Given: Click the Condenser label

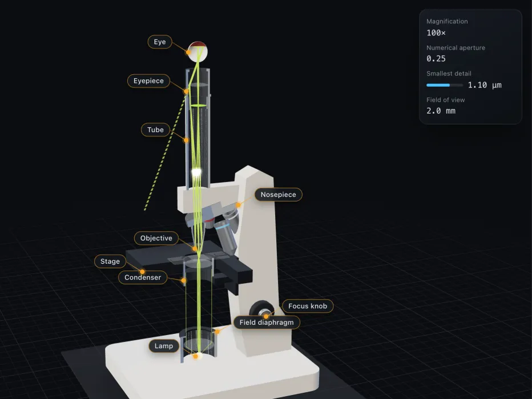Looking at the screenshot, I should [x=143, y=277].
